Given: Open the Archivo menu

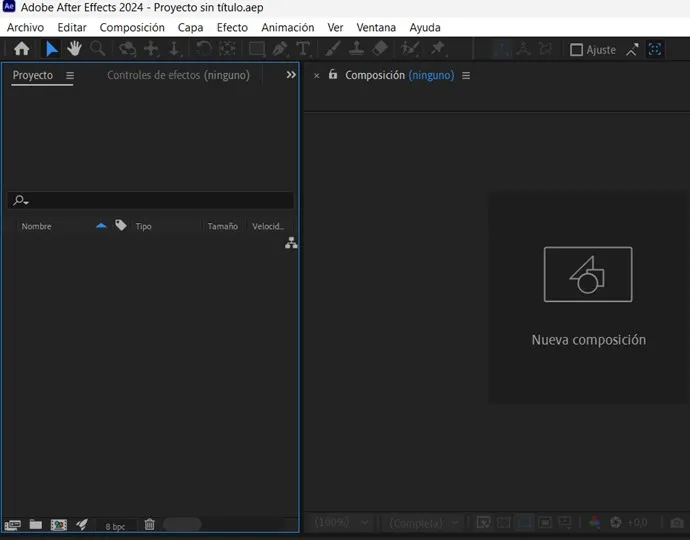Looking at the screenshot, I should point(26,27).
